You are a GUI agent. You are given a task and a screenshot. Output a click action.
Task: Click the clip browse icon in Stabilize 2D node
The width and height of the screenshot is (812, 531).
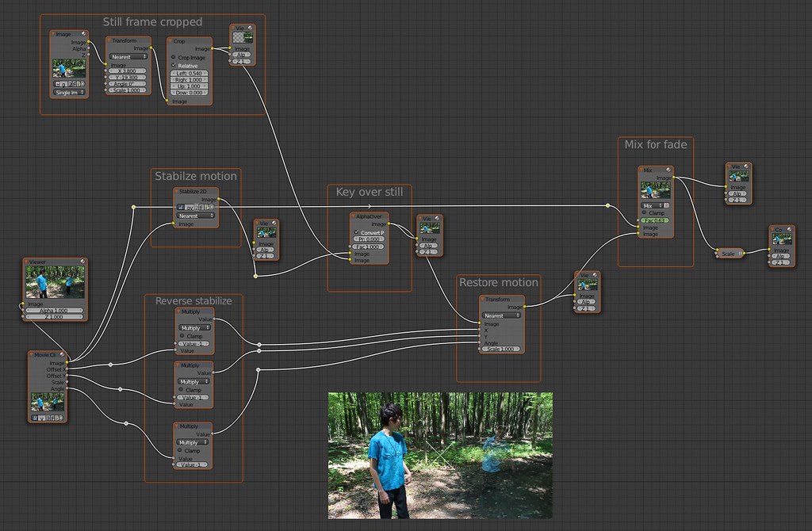pos(180,207)
